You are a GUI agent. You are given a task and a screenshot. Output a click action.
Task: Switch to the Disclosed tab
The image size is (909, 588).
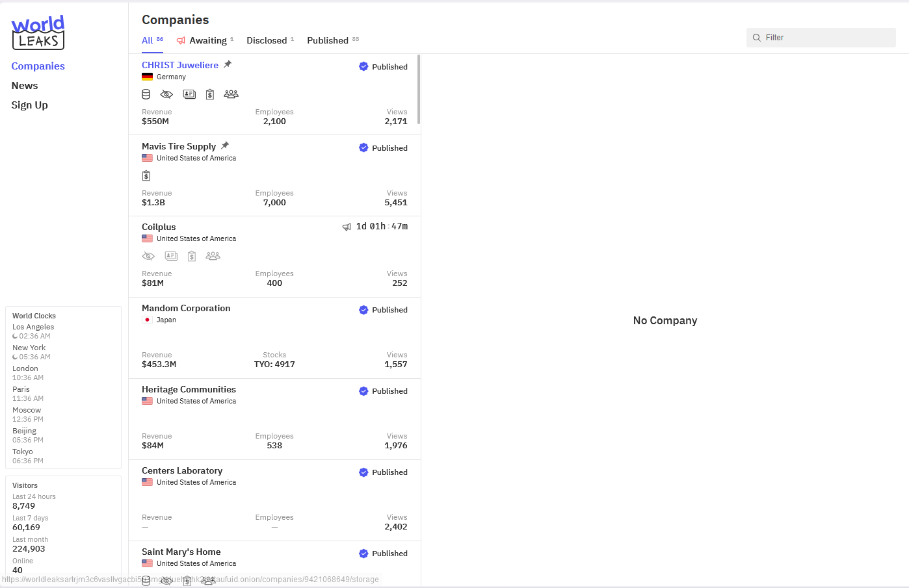267,40
